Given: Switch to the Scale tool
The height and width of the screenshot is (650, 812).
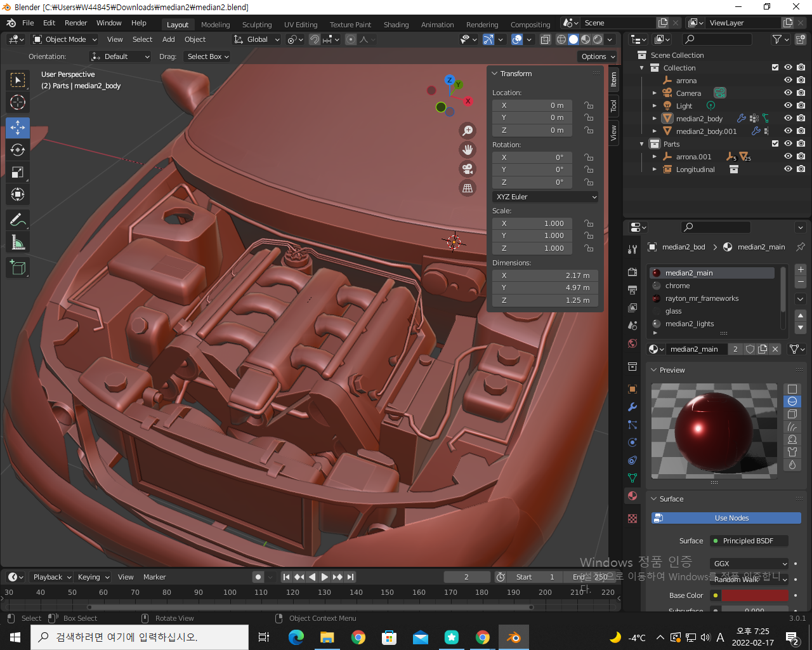Looking at the screenshot, I should [x=18, y=172].
